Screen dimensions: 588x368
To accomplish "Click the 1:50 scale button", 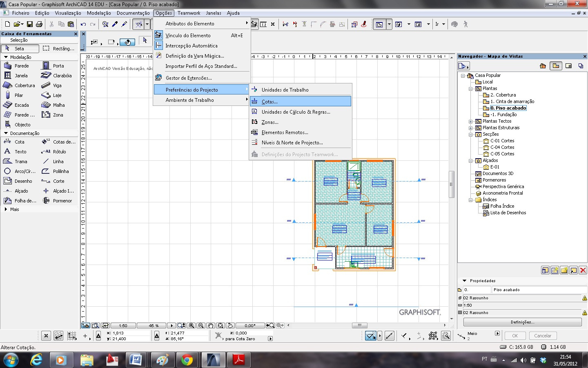I will [x=123, y=326].
